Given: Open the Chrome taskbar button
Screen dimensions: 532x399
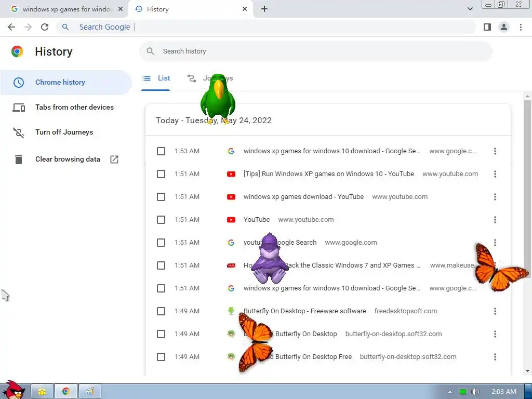Looking at the screenshot, I should 66,392.
